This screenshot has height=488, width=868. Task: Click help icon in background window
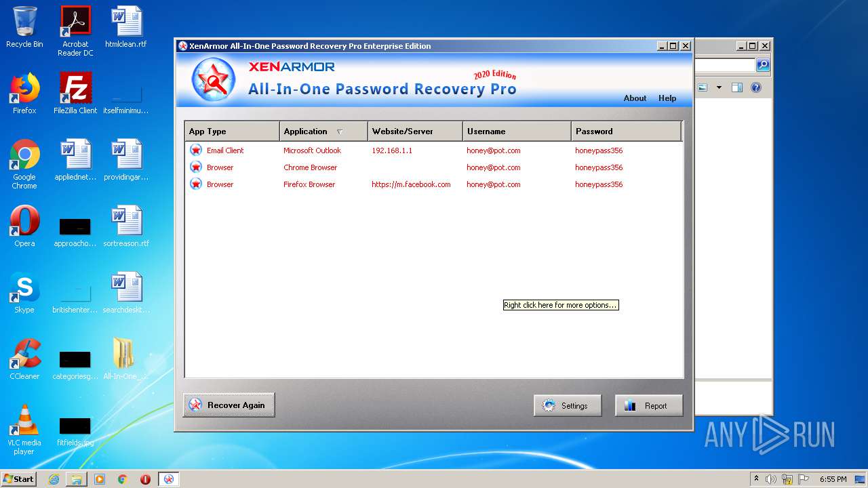coord(756,87)
